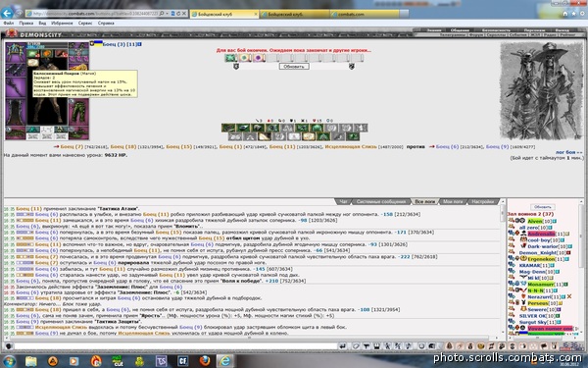Refresh the room player list with Обновить

pyautogui.click(x=542, y=207)
